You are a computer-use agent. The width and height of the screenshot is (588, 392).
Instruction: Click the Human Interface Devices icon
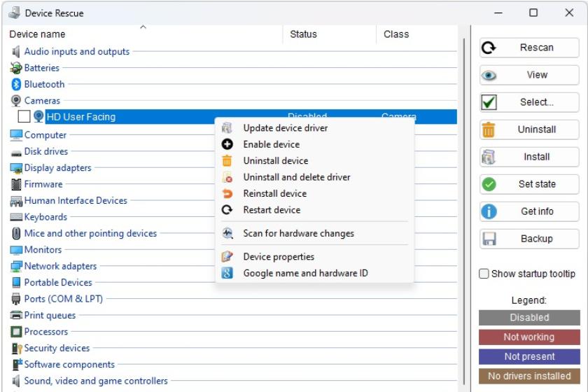(x=16, y=201)
